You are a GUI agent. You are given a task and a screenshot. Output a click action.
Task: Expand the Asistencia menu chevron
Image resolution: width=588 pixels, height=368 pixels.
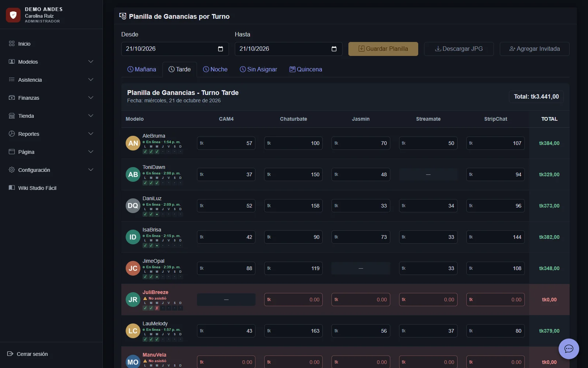[x=91, y=79]
